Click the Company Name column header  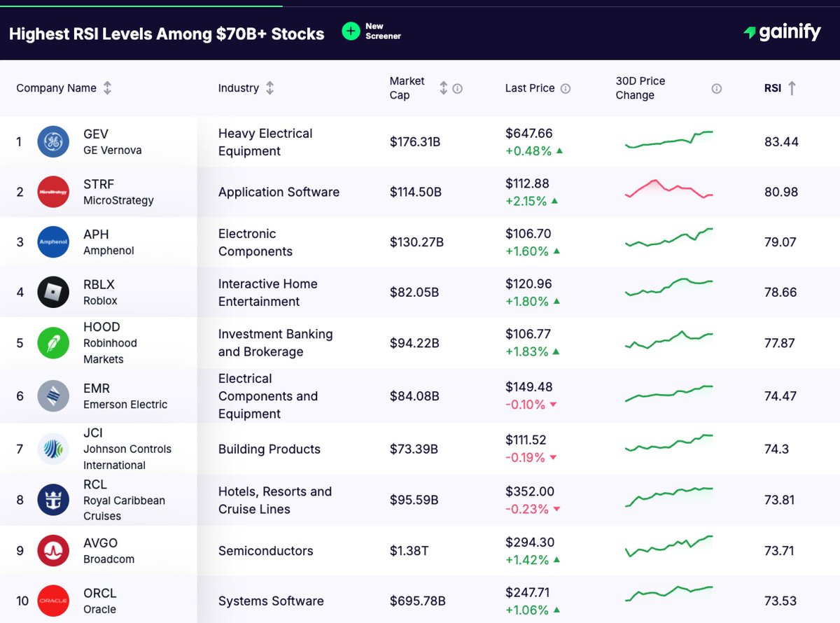[x=56, y=88]
